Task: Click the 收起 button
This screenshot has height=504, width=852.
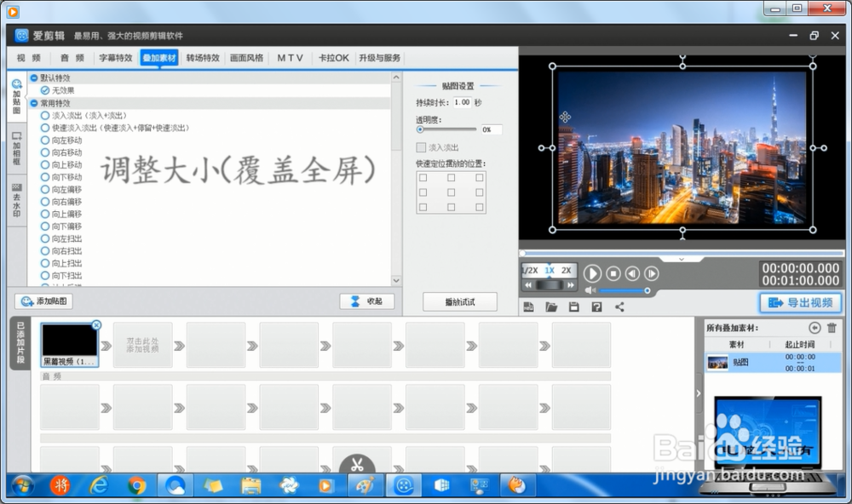Action: click(x=366, y=301)
